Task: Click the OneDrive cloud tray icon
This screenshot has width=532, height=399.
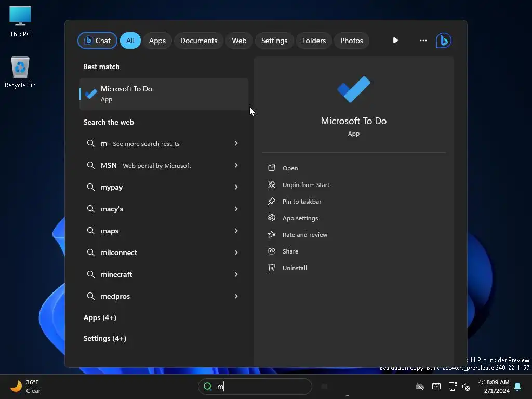Action: click(420, 387)
